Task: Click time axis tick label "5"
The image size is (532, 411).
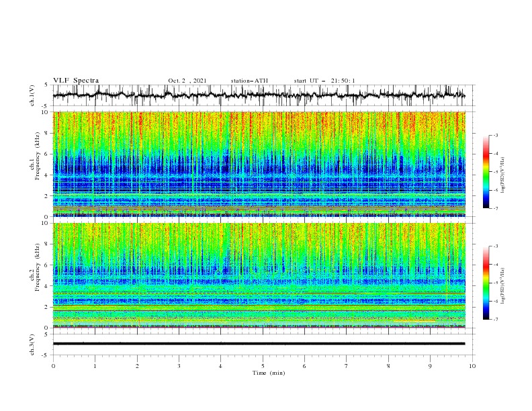Action: 263,366
